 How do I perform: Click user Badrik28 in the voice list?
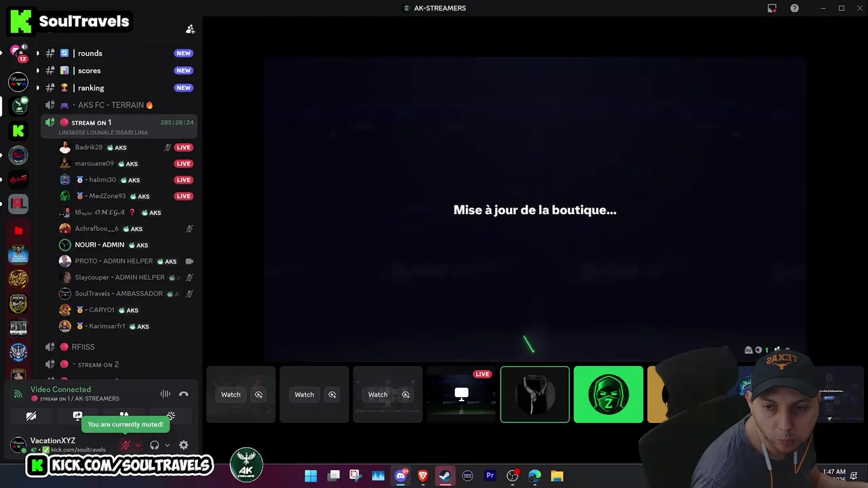tap(126, 147)
